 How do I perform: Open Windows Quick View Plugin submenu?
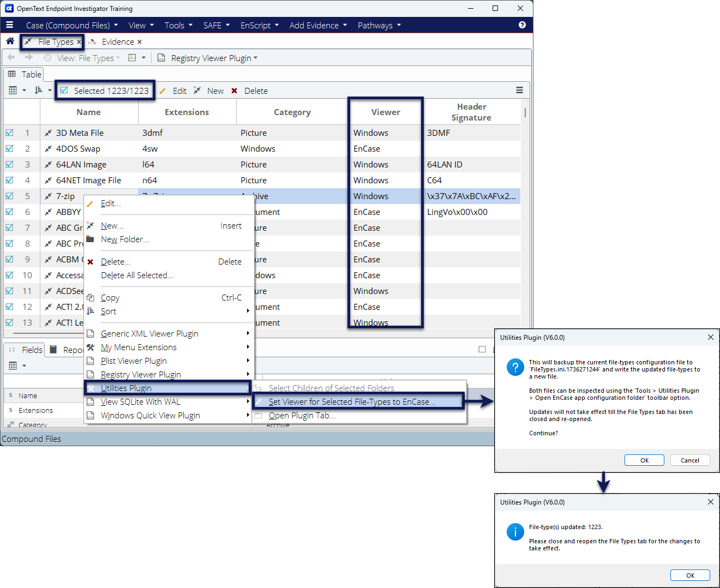pos(168,416)
